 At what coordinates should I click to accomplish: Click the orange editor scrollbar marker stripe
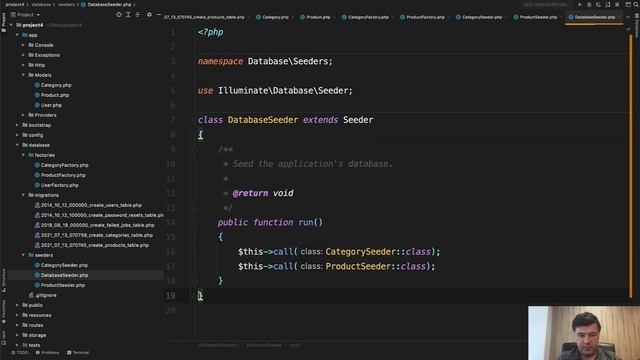point(631,165)
